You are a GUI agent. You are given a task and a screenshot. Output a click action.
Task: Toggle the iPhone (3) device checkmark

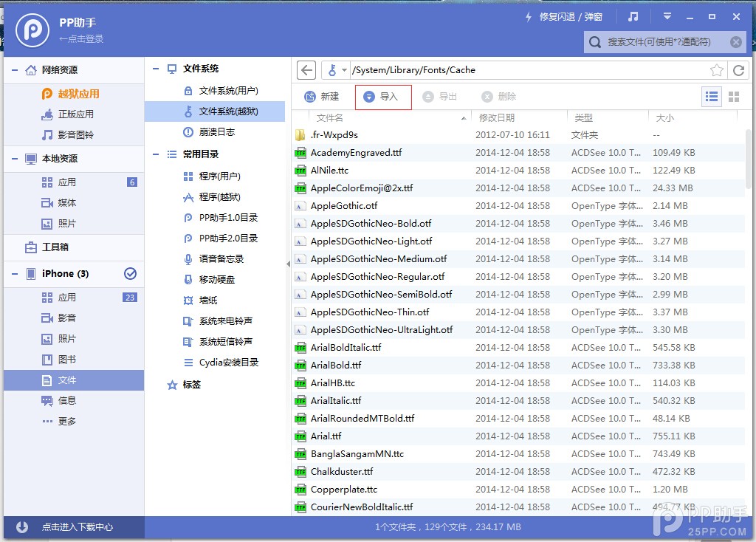click(x=130, y=274)
